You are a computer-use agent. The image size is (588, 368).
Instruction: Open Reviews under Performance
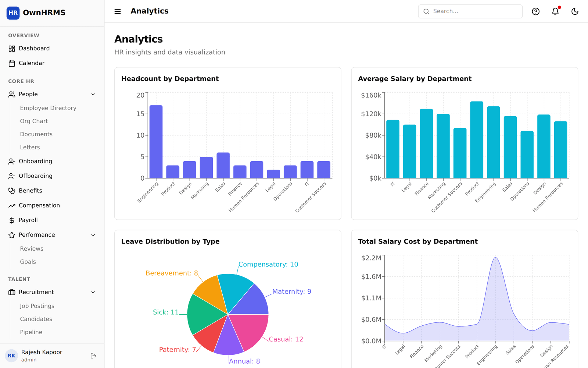pos(32,249)
